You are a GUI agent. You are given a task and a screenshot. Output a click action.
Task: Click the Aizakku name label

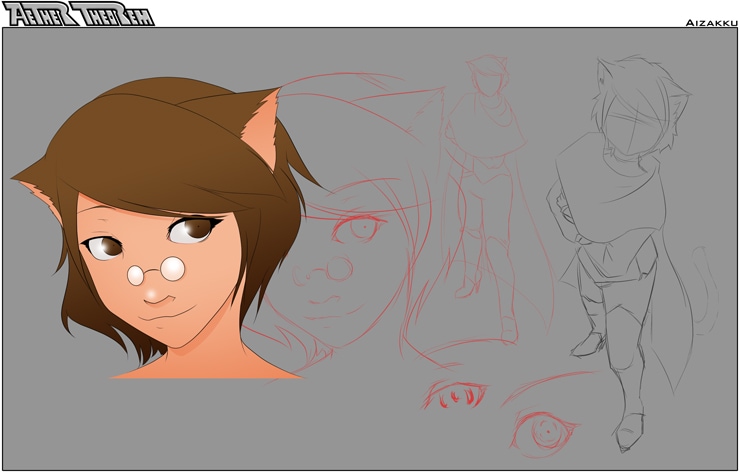coord(710,20)
